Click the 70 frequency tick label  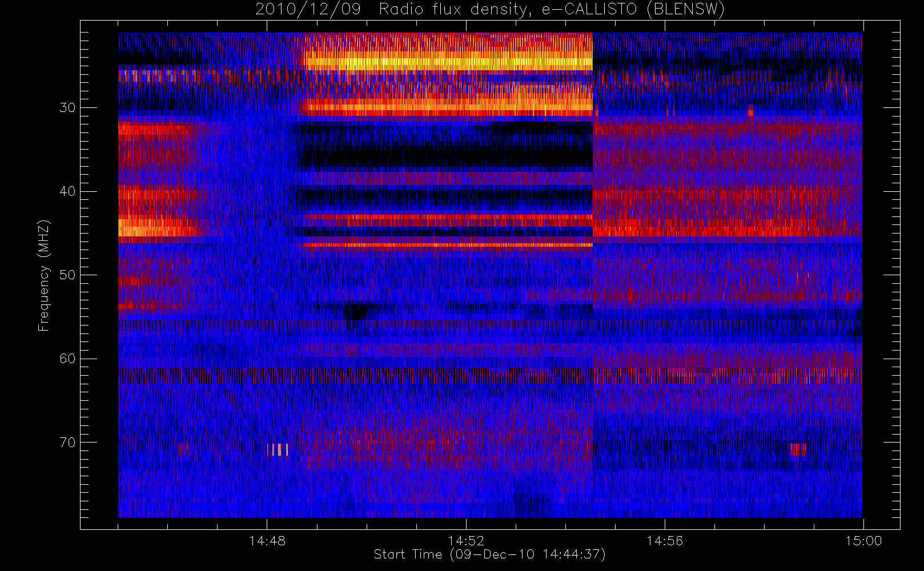tap(67, 443)
